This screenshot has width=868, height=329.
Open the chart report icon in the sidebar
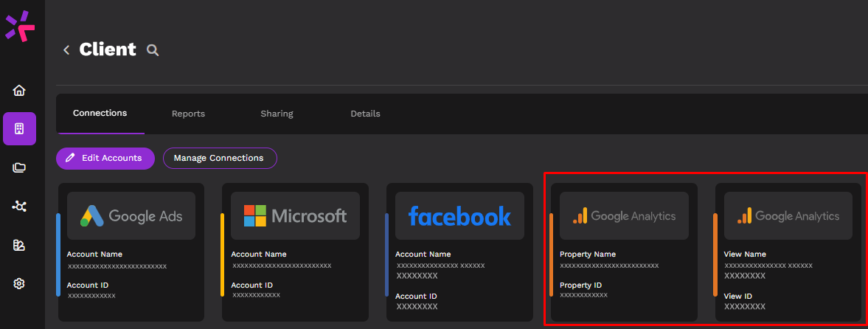click(x=19, y=245)
